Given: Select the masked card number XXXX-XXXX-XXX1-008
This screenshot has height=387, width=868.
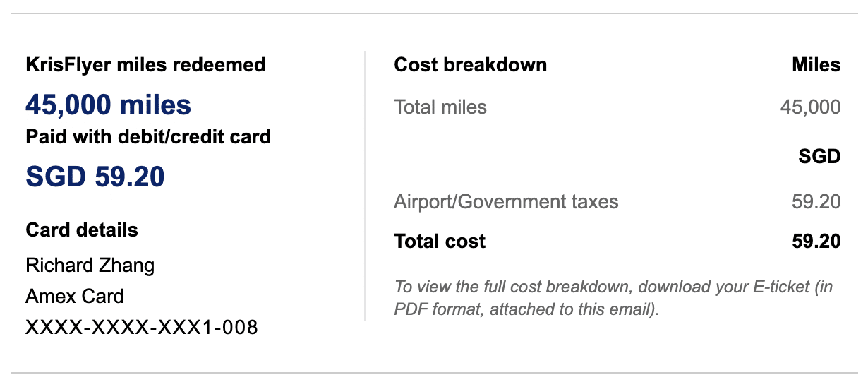Looking at the screenshot, I should pos(142,327).
